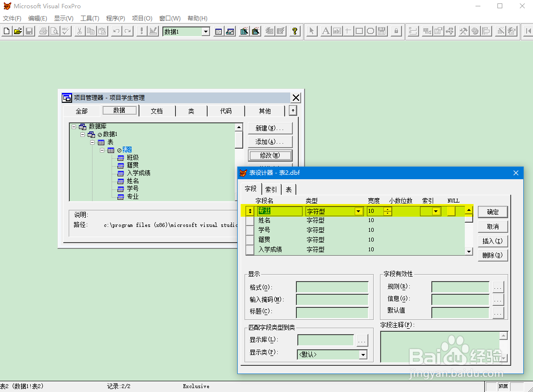Open the 数据1 database dropdown in the toolbar
Image resolution: width=533 pixels, height=392 pixels.
click(x=206, y=32)
